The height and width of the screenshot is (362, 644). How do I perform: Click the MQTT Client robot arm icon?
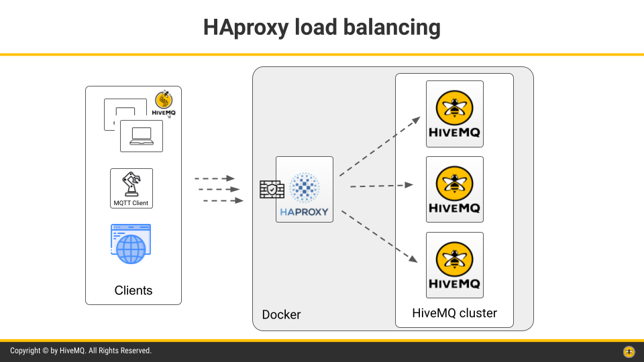click(x=131, y=184)
